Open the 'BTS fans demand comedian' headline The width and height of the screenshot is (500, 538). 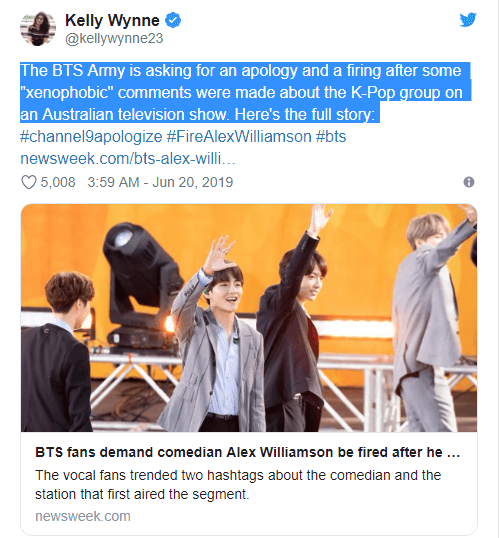click(x=247, y=452)
